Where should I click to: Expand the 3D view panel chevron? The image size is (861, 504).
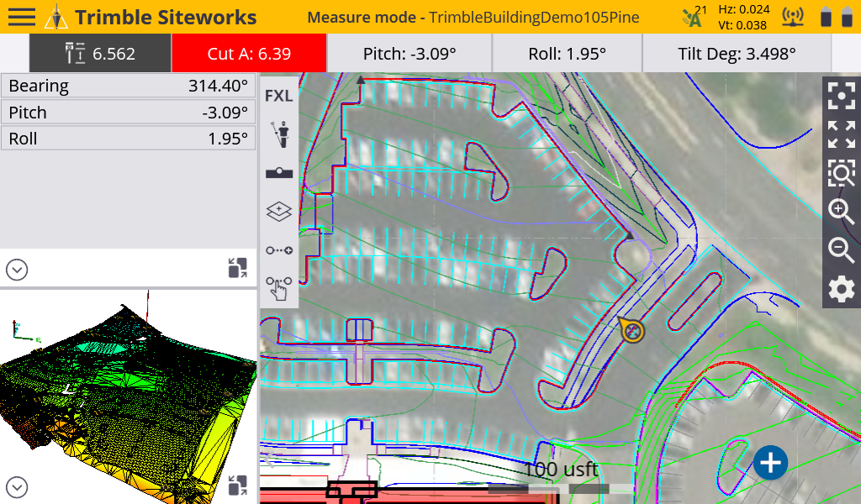[17, 487]
